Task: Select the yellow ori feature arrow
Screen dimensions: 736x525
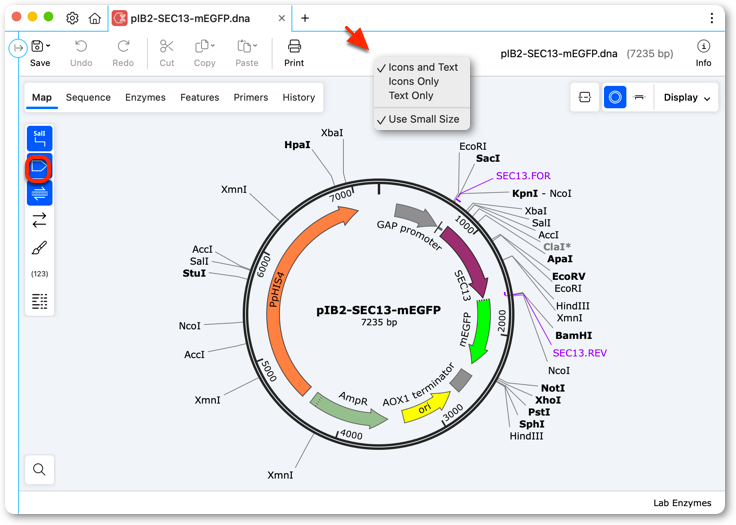Action: 425,408
